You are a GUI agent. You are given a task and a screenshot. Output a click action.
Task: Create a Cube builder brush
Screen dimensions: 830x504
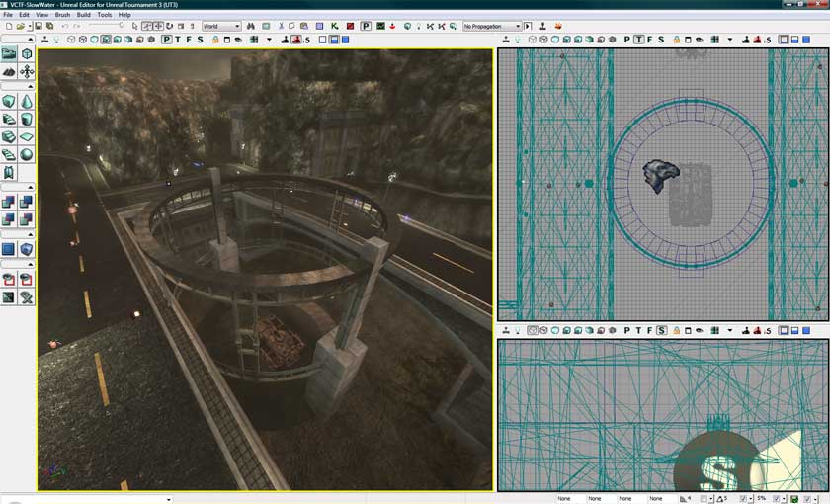[x=9, y=101]
